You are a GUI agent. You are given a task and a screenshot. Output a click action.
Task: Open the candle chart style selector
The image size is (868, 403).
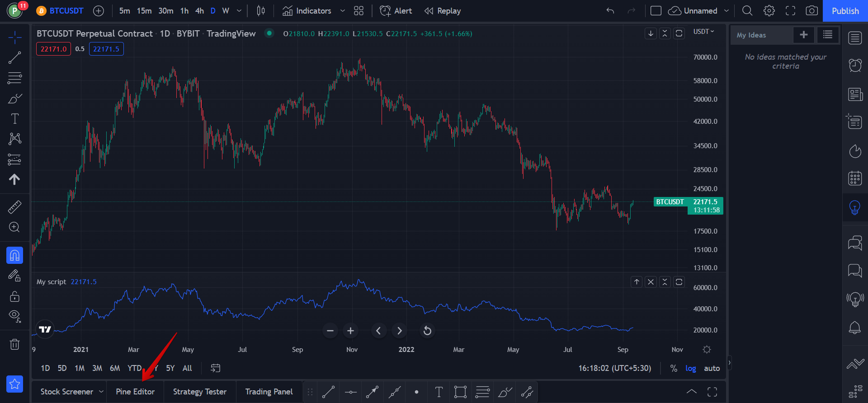[261, 11]
